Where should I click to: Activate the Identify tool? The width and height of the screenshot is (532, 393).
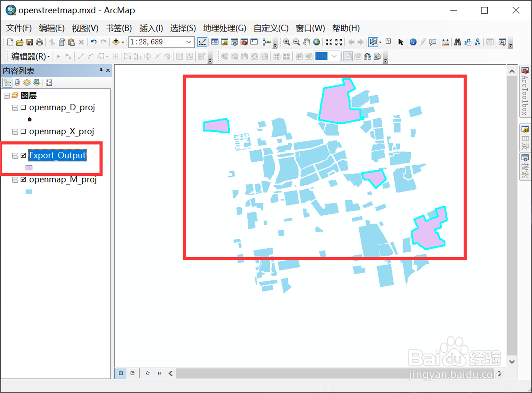click(413, 42)
